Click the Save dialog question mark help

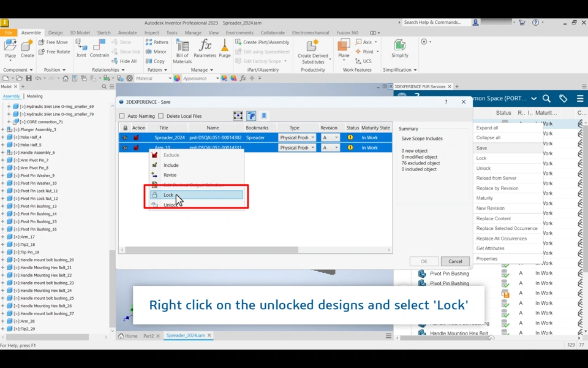[x=446, y=102]
